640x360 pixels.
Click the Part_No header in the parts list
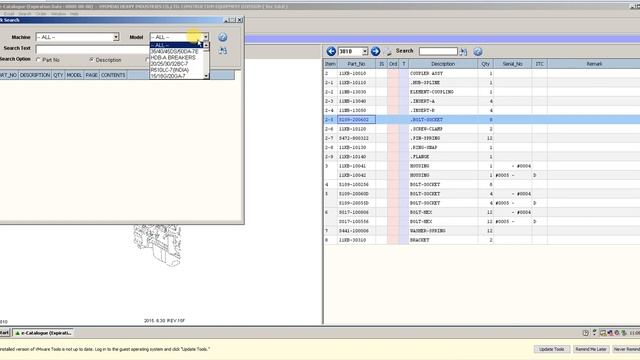pyautogui.click(x=356, y=64)
